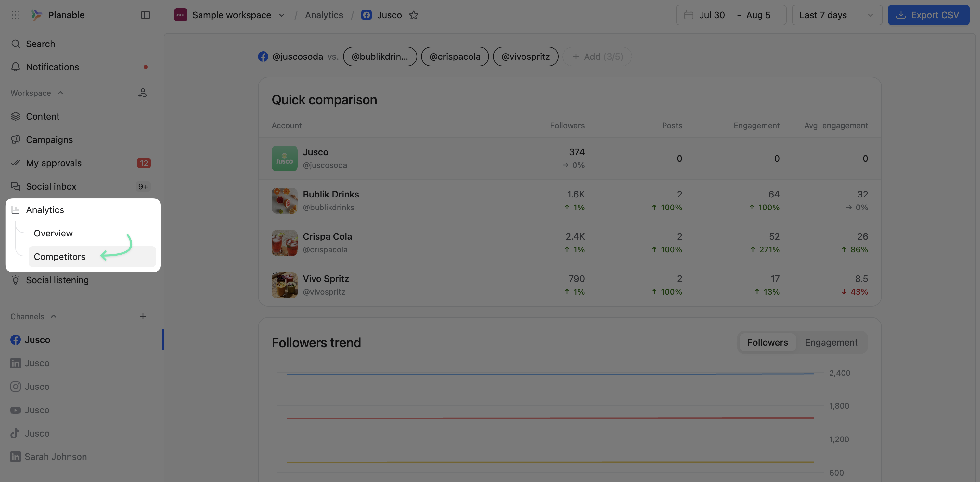Favorite Jusco with the star icon
The image size is (980, 482).
414,15
